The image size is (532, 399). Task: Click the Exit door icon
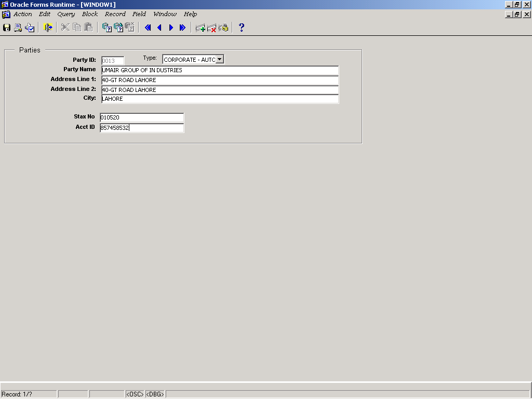click(48, 28)
